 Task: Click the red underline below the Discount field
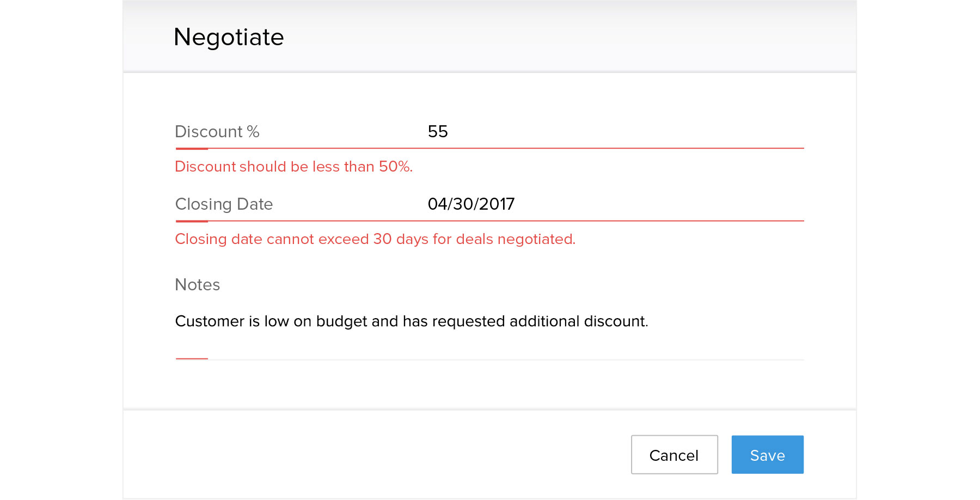[489, 148]
